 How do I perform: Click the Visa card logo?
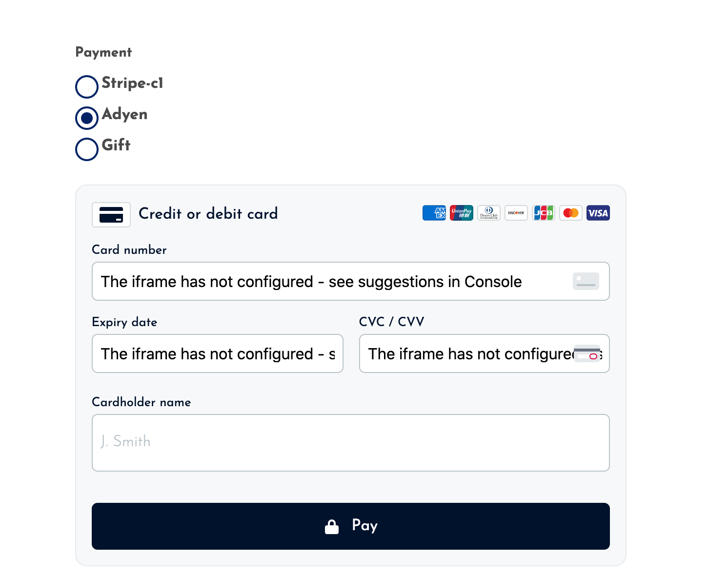[598, 213]
